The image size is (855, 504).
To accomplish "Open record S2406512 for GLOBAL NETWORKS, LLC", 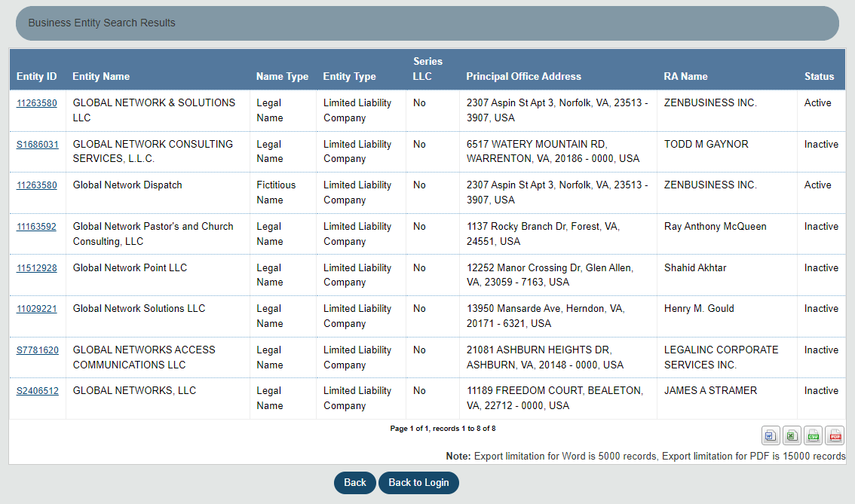I will (x=37, y=390).
